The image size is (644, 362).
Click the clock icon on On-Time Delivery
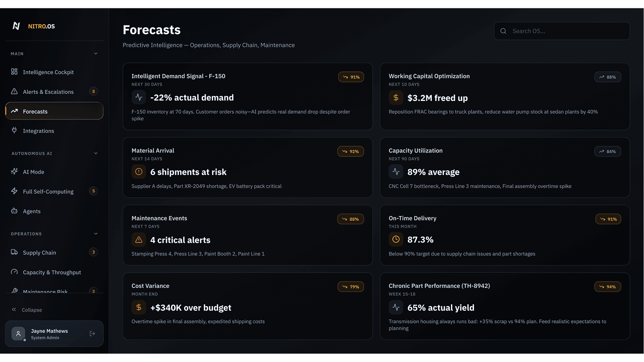(396, 239)
